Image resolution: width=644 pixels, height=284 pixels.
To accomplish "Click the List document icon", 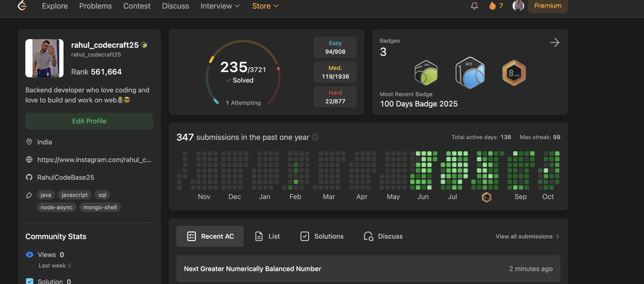I will click(259, 236).
